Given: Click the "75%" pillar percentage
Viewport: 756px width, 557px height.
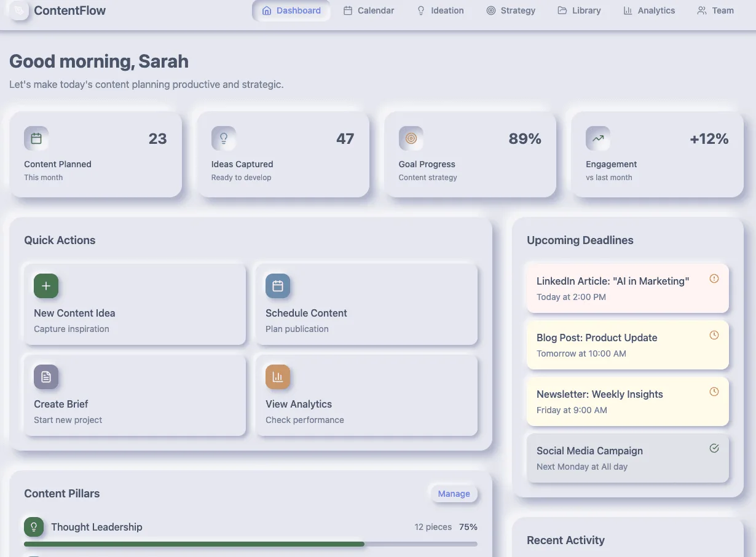Looking at the screenshot, I should 468,527.
